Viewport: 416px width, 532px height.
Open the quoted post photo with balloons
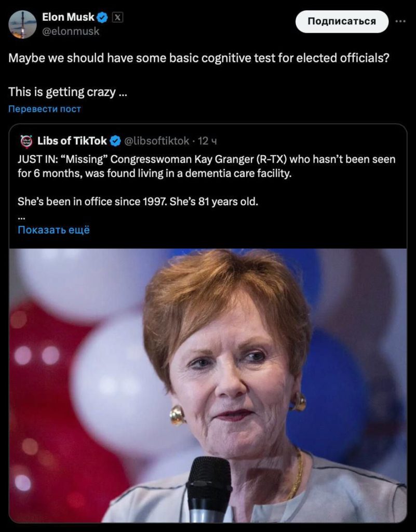pyautogui.click(x=208, y=384)
